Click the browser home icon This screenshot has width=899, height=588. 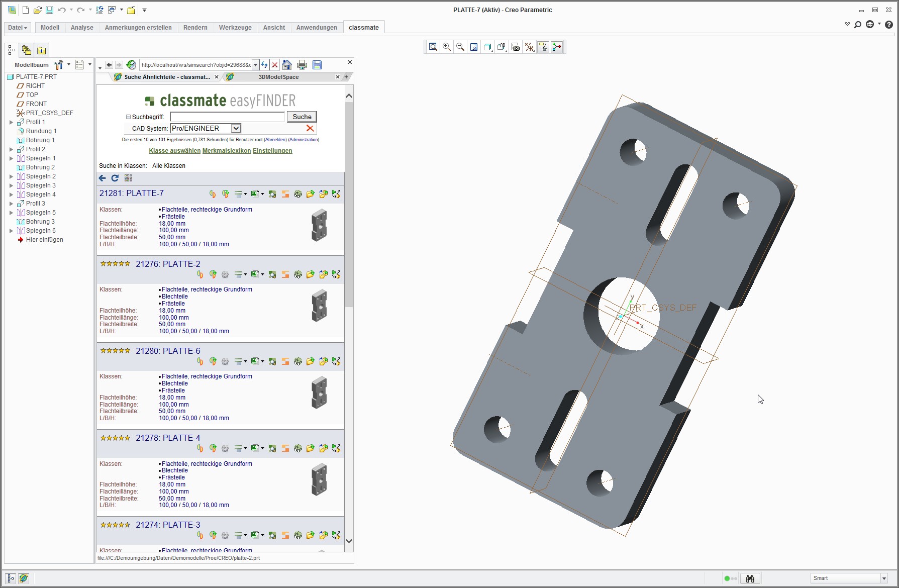[x=287, y=65]
